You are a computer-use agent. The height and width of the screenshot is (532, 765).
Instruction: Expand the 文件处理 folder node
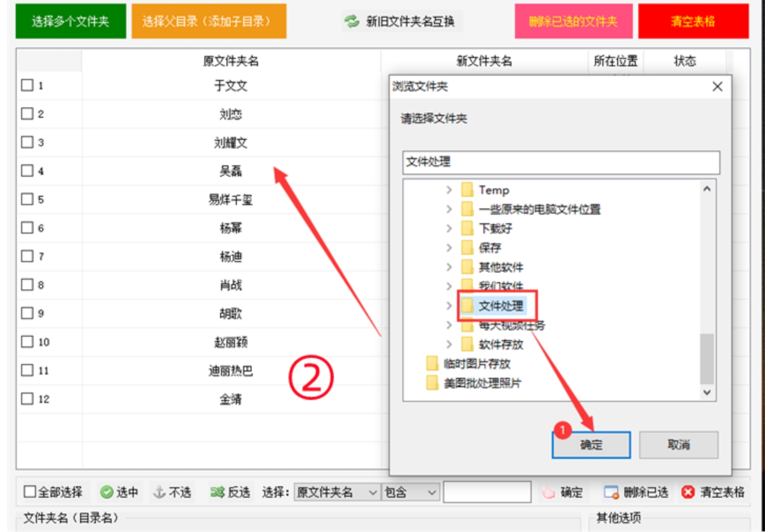(449, 306)
